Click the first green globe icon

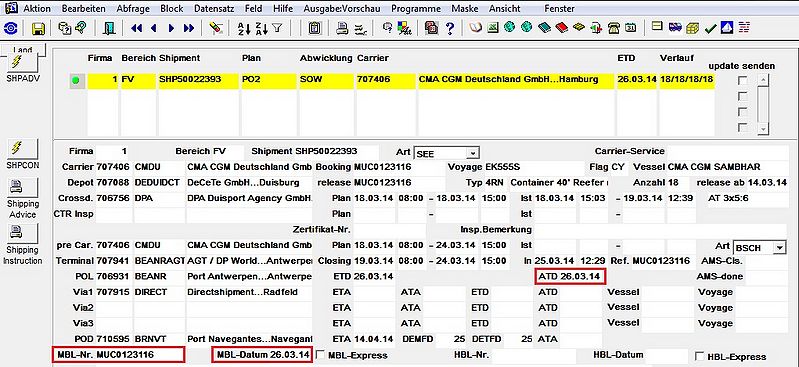click(x=510, y=27)
